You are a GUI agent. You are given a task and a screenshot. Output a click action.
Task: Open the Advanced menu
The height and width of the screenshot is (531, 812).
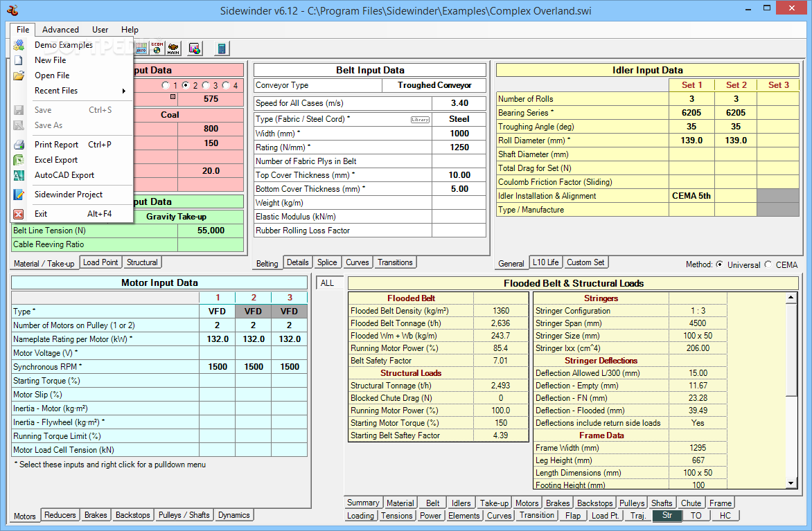[60, 30]
